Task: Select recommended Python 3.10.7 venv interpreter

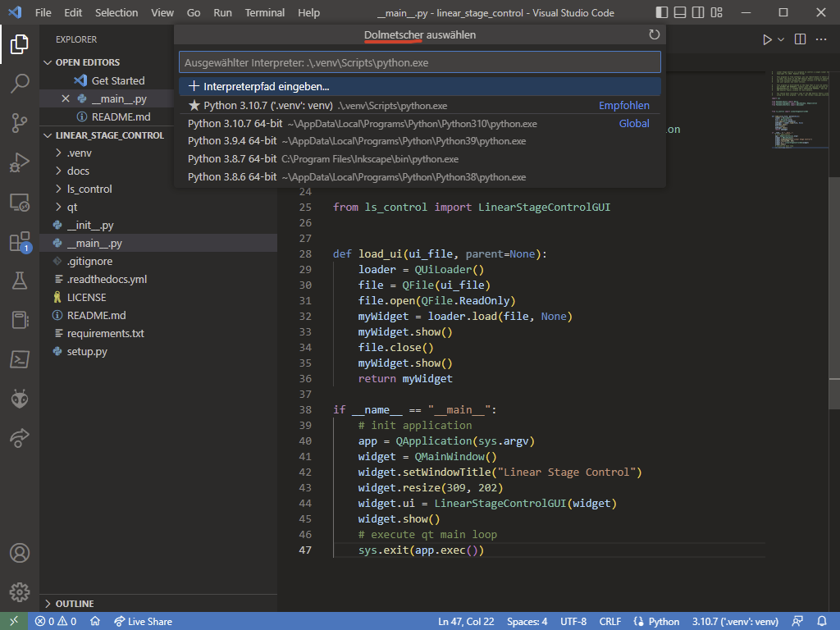Action: 419,106
